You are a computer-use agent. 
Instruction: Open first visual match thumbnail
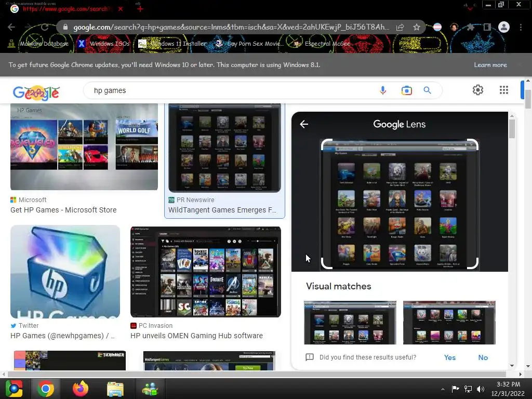coord(350,322)
